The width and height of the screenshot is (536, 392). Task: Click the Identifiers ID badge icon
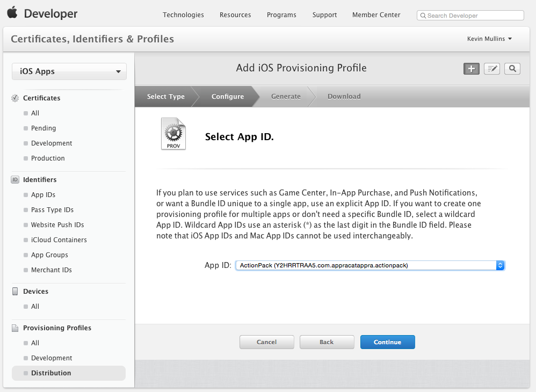tap(15, 179)
